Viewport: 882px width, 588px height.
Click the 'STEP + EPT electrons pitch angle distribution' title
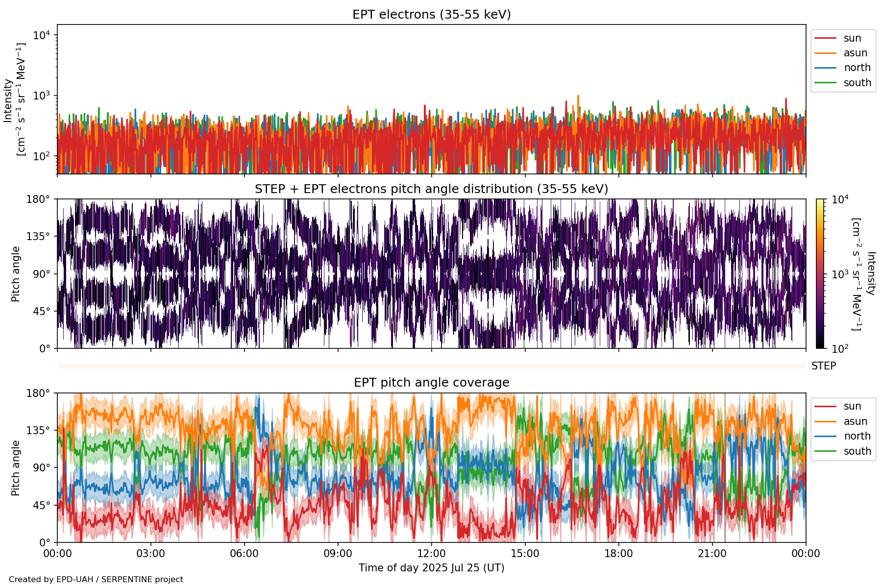point(431,189)
